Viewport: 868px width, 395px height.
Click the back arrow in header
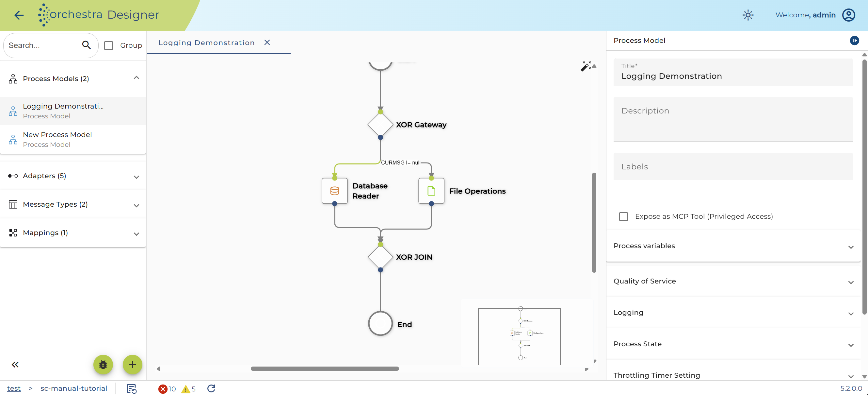coord(19,15)
